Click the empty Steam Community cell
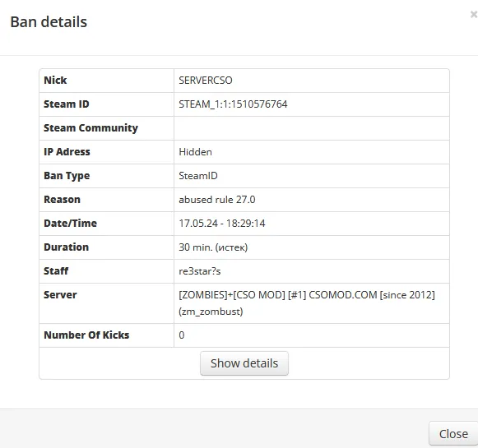This screenshot has width=478, height=448. coord(312,128)
